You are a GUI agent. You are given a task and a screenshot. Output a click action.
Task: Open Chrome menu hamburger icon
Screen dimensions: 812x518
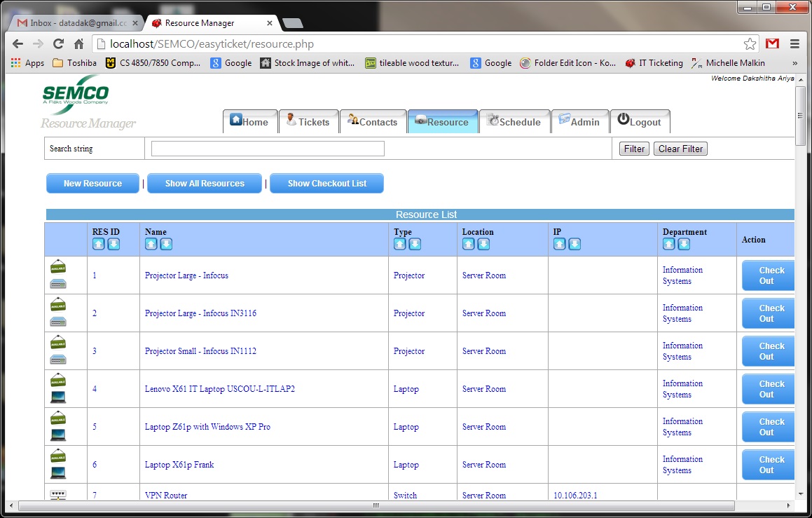coord(794,44)
